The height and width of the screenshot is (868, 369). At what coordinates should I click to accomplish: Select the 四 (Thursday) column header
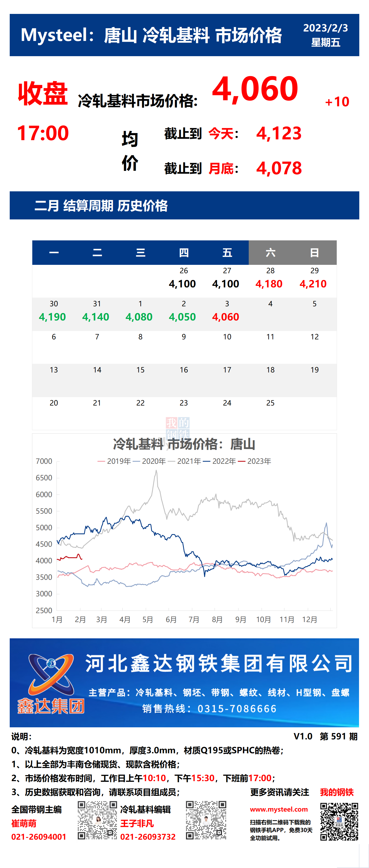pos(184,252)
